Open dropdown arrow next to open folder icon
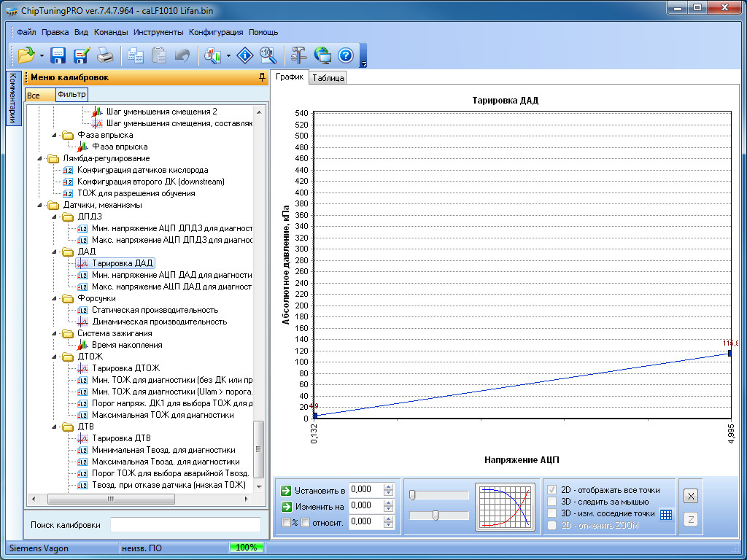 42,55
